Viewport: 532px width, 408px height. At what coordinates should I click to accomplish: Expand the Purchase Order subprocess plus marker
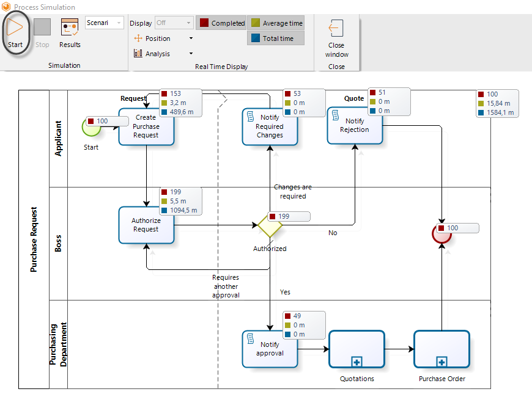pos(441,362)
